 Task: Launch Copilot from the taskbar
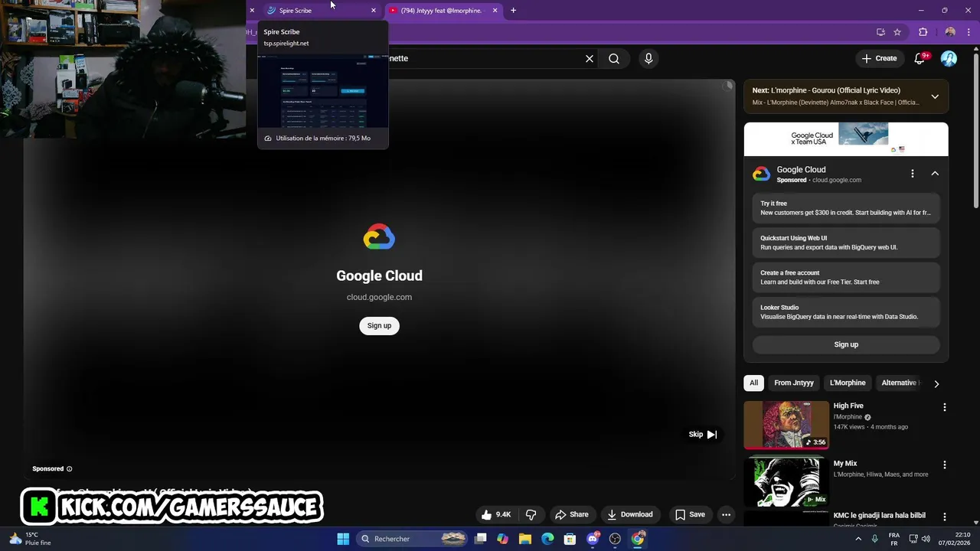502,539
